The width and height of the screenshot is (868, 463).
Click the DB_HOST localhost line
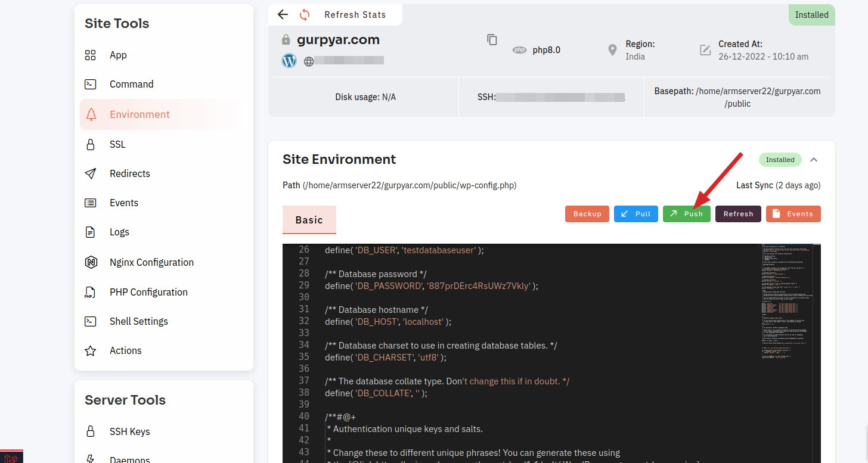(388, 322)
